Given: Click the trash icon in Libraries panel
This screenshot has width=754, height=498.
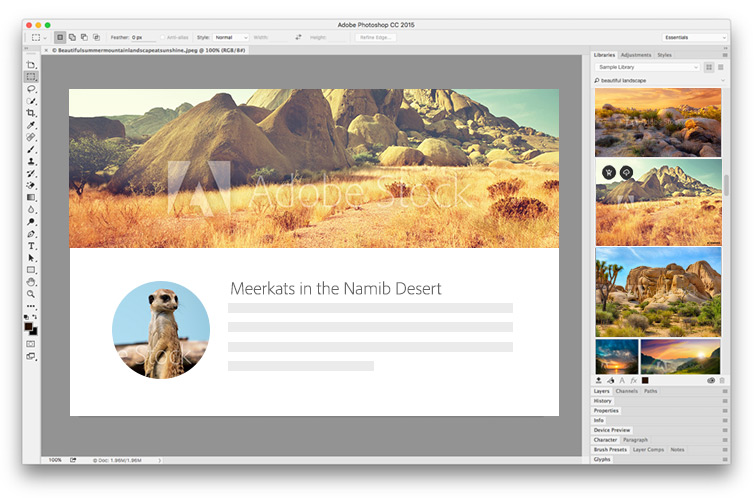Looking at the screenshot, I should pos(722,381).
